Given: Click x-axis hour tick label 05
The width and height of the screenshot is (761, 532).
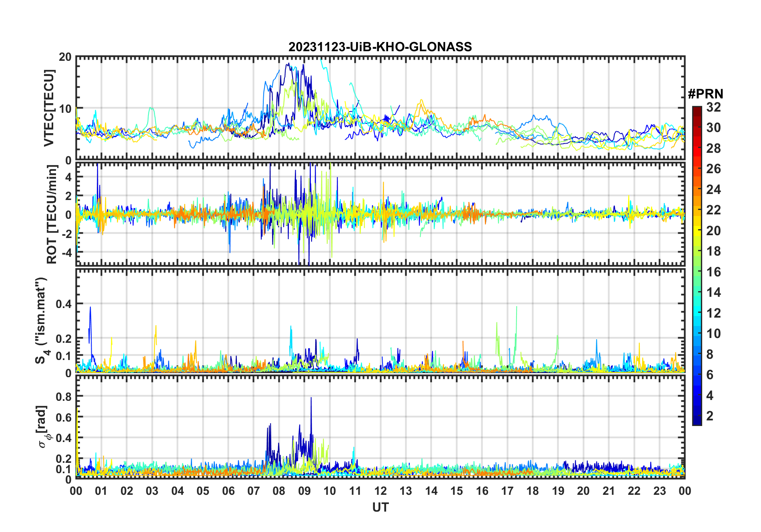Looking at the screenshot, I should [x=203, y=491].
